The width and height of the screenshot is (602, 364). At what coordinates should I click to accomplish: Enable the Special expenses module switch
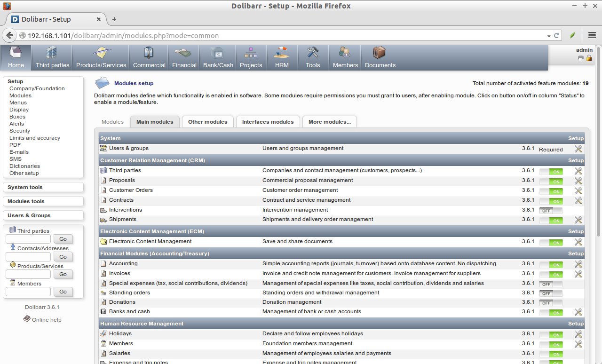tap(551, 284)
